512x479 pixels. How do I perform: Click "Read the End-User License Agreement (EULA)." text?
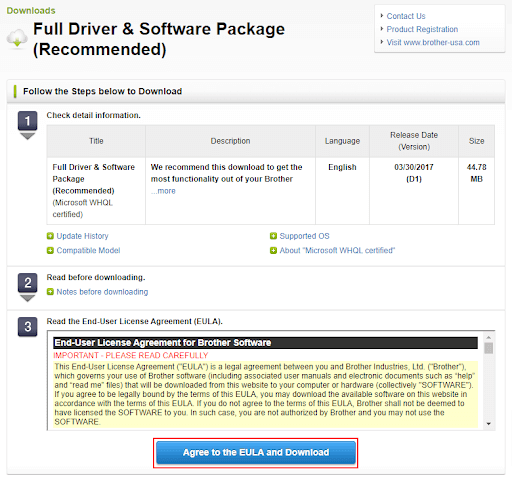pos(134,321)
